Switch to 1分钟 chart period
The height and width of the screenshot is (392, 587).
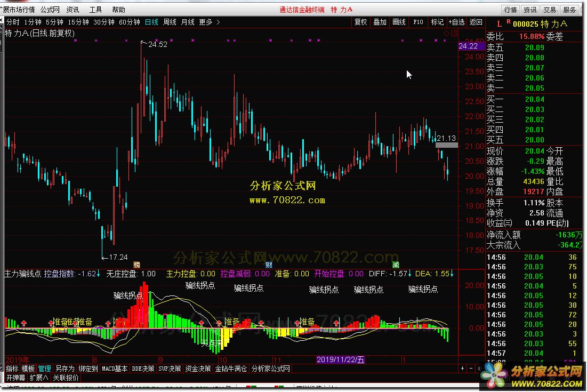pyautogui.click(x=33, y=22)
